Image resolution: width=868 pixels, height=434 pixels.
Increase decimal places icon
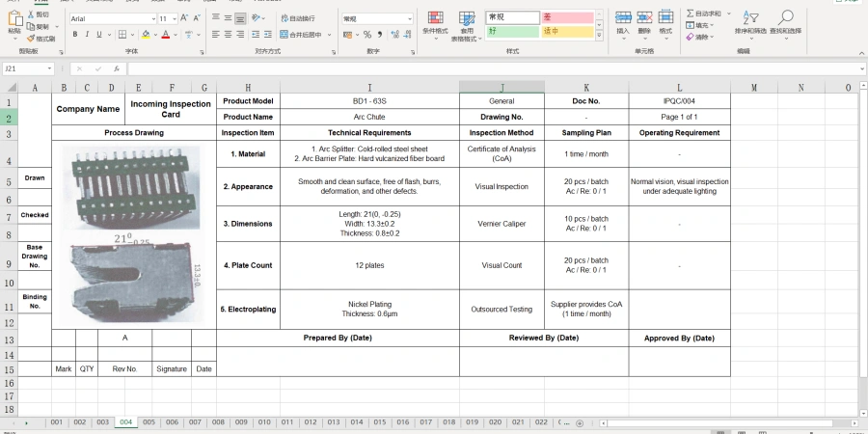395,35
